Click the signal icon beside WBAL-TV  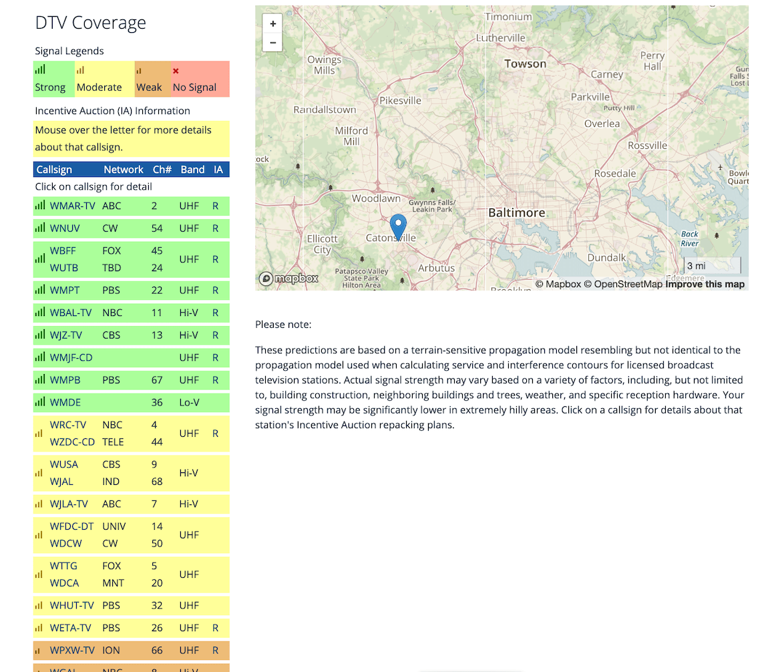coord(40,312)
